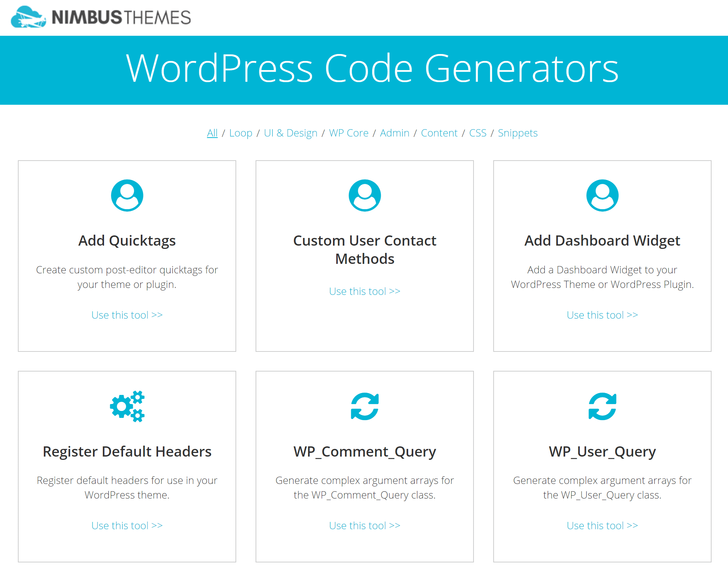
Task: Open the UI & Design category filter
Action: (x=289, y=132)
